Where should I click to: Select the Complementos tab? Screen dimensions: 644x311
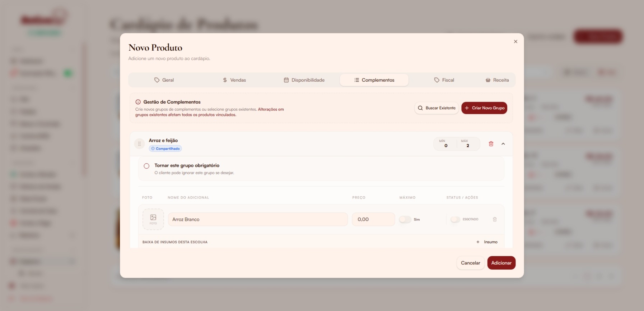(374, 80)
